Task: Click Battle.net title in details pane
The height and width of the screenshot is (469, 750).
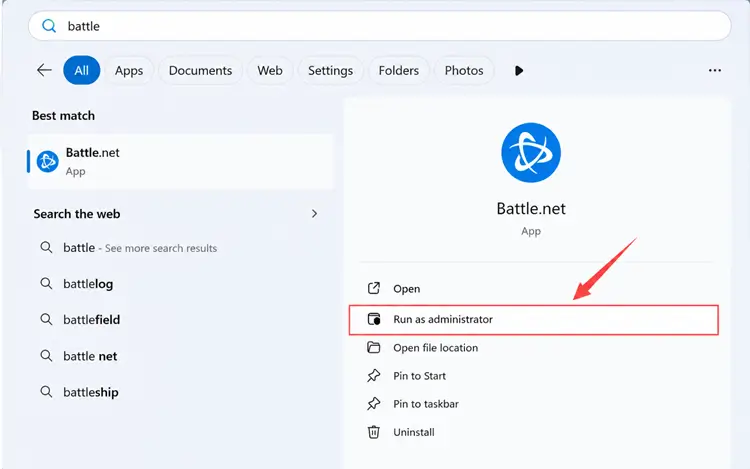Action: click(x=531, y=208)
